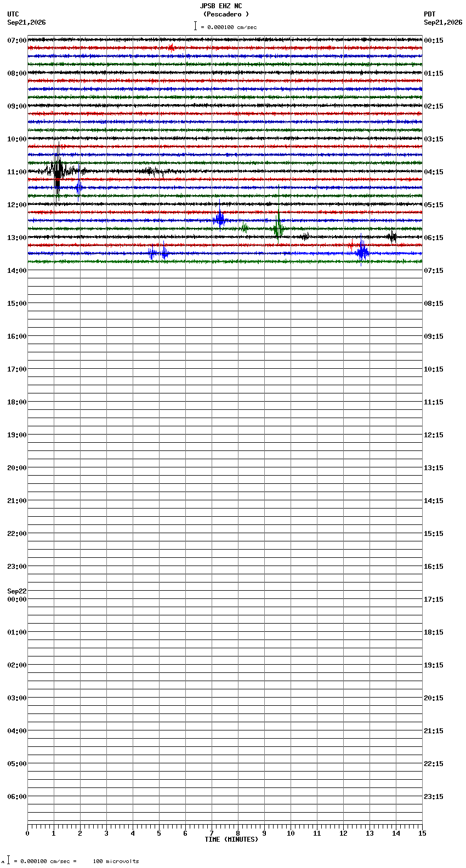The width and height of the screenshot is (466, 868).
Task: Click the UTC timezone label
Action: [13, 14]
